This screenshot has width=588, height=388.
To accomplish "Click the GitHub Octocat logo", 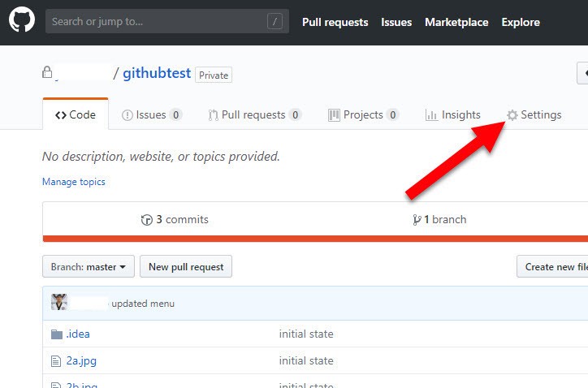I will pos(22,21).
